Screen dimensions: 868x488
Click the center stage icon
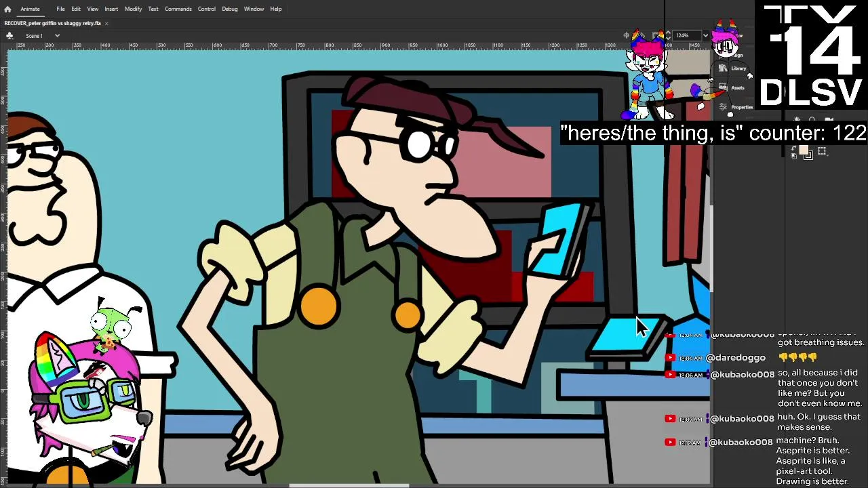tap(626, 35)
